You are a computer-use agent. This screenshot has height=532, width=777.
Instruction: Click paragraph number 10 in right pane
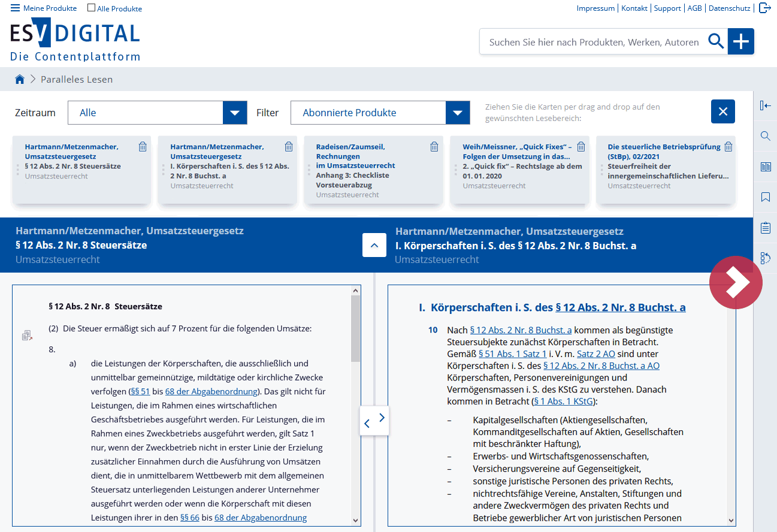point(433,330)
